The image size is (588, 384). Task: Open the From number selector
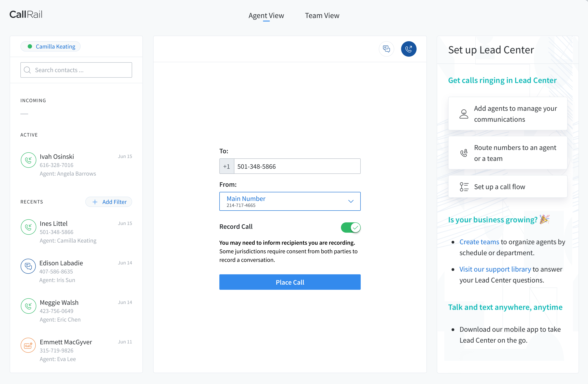point(284,201)
